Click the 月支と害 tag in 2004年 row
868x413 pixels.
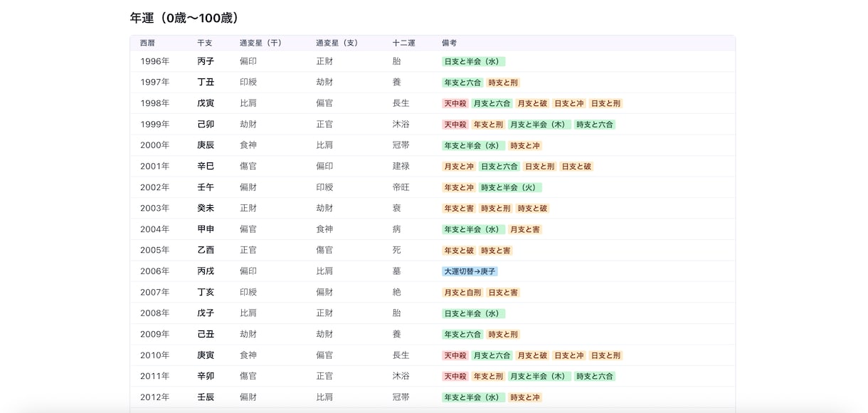point(525,230)
